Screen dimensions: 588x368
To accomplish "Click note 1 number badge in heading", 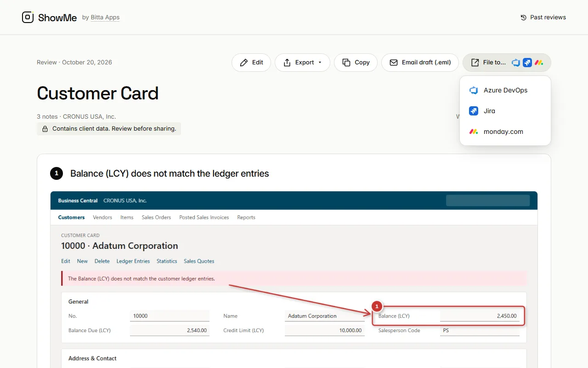I will pyautogui.click(x=57, y=173).
